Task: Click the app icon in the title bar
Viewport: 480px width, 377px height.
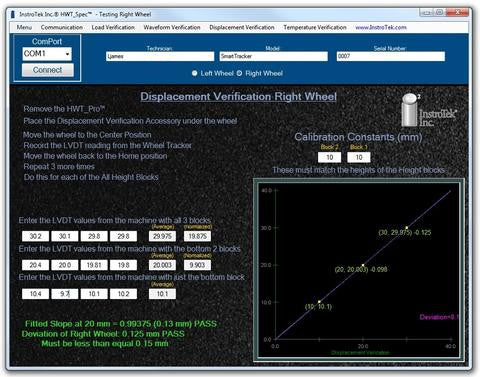Action: [13, 14]
